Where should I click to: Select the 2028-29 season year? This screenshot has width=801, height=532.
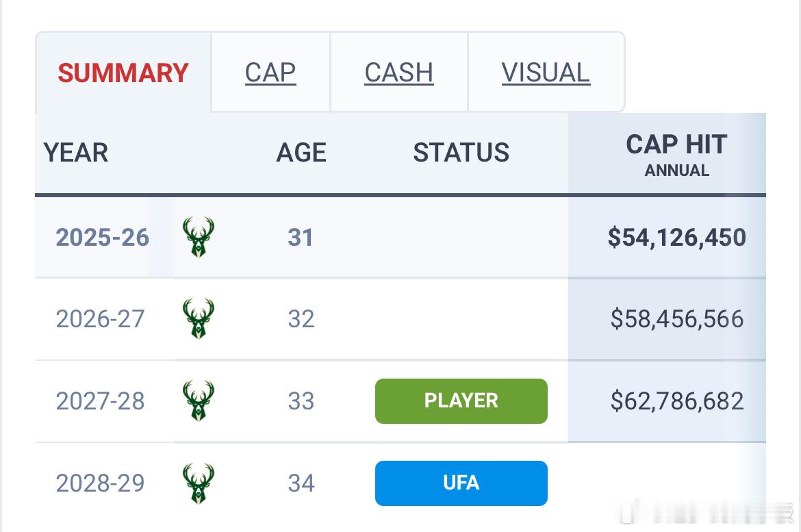[x=100, y=483]
